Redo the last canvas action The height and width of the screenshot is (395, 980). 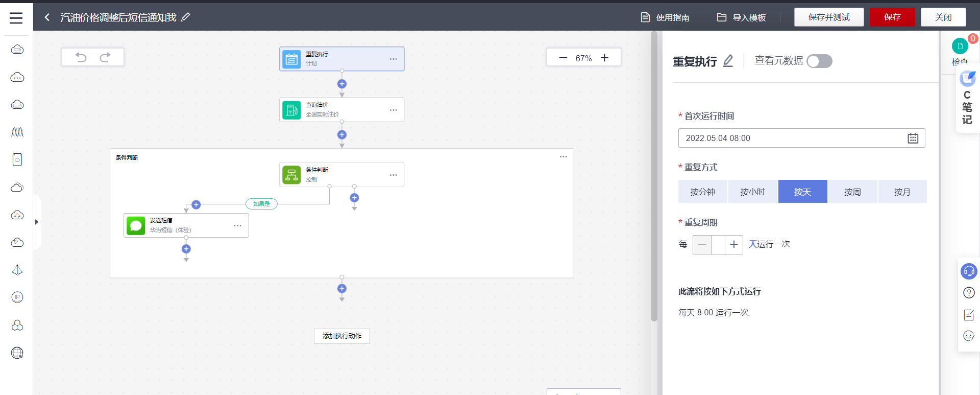tap(105, 57)
